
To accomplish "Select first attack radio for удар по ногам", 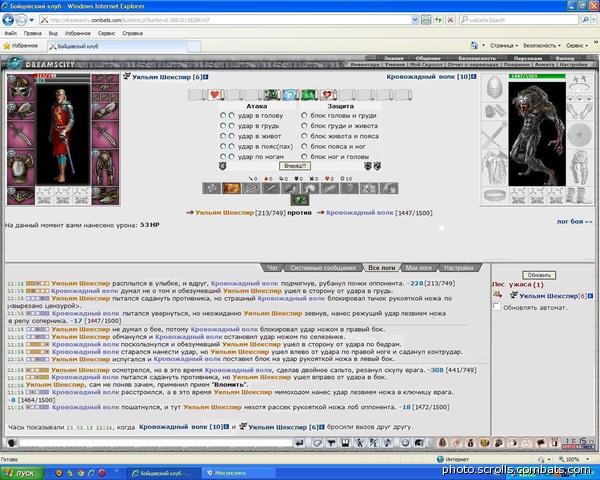I will click(x=223, y=157).
